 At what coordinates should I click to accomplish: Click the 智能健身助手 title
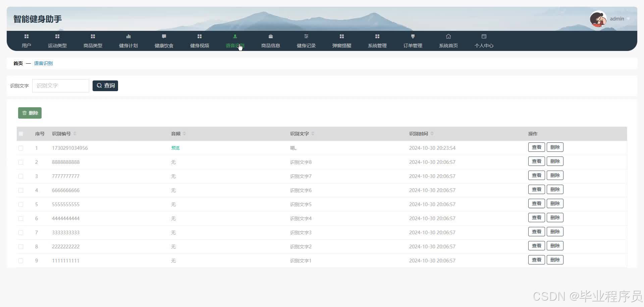tap(38, 19)
